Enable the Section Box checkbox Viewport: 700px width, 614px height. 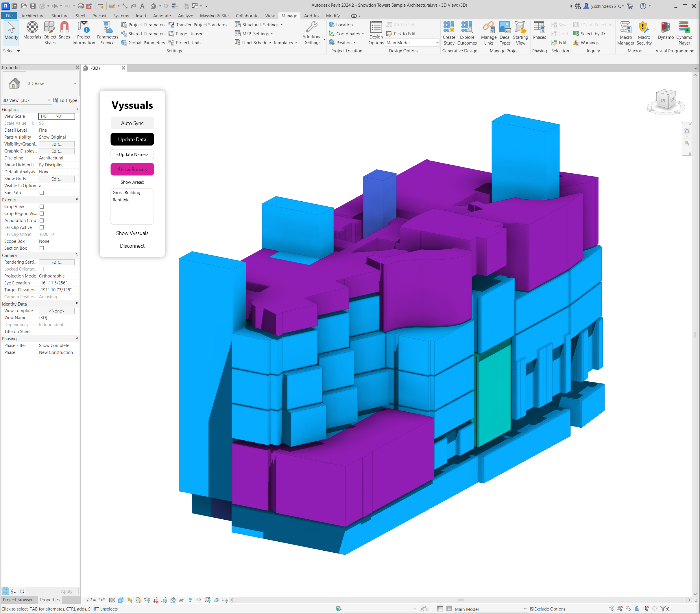pyautogui.click(x=42, y=248)
